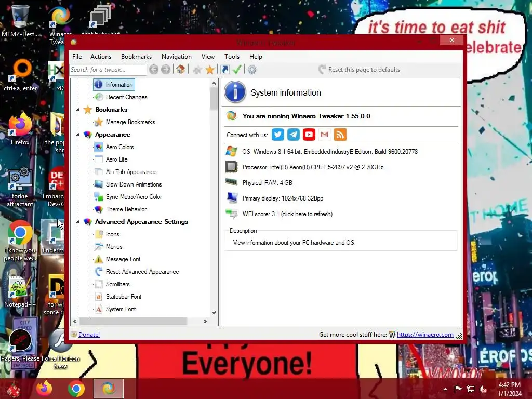The height and width of the screenshot is (399, 532).
Task: Select Scrollbars tree item
Action: (117, 284)
